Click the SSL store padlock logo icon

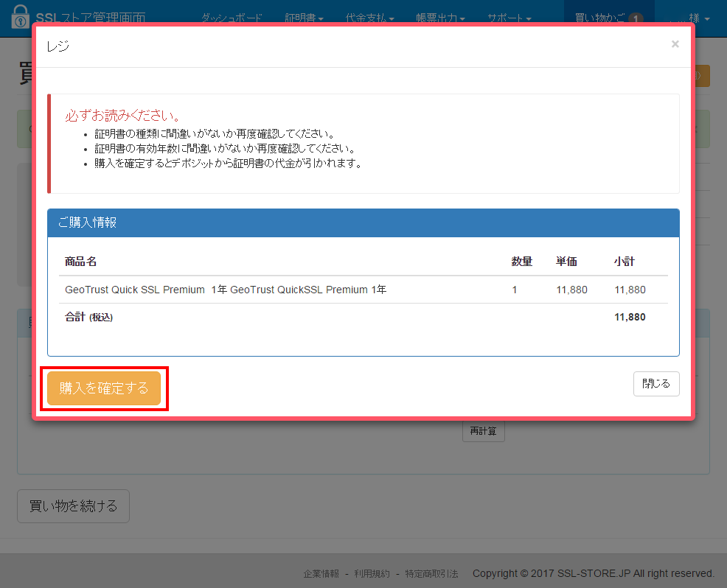point(20,16)
